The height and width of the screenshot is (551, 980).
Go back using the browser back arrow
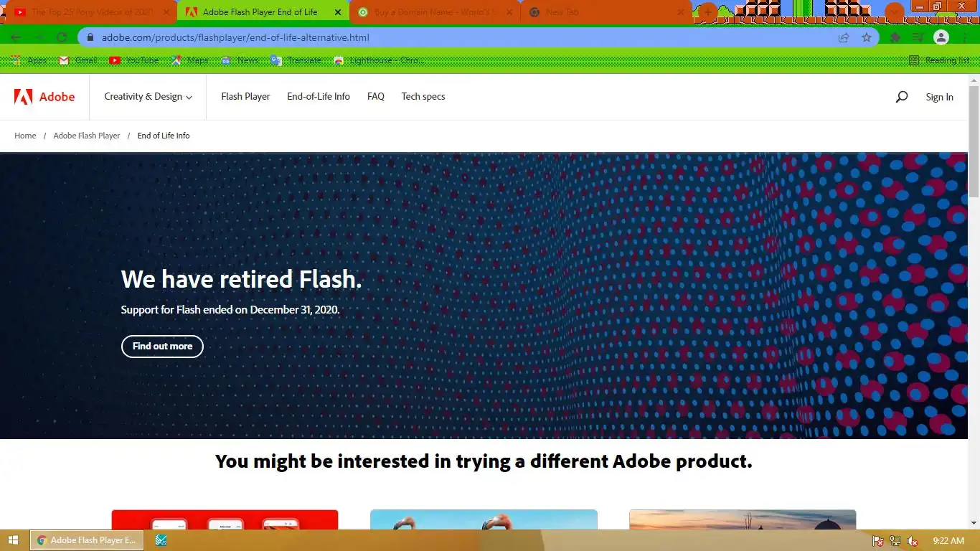pos(16,37)
